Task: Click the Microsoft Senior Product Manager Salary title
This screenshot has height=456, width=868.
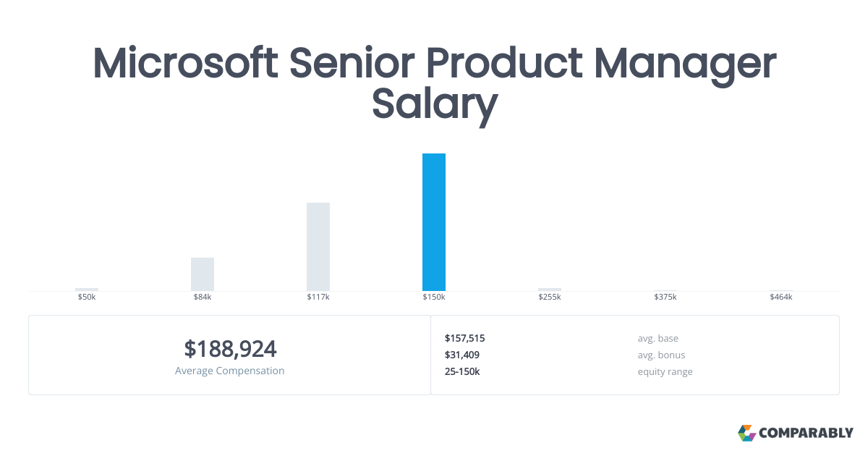Action: [x=434, y=83]
